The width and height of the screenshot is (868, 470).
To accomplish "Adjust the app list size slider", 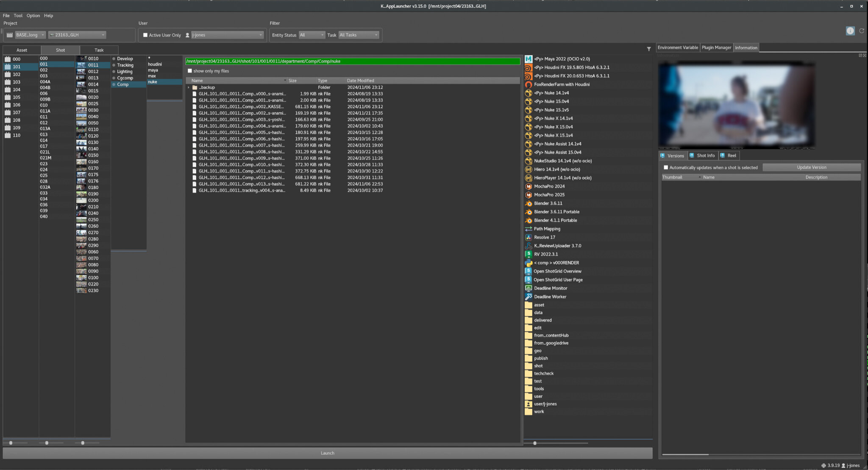I will pos(535,443).
